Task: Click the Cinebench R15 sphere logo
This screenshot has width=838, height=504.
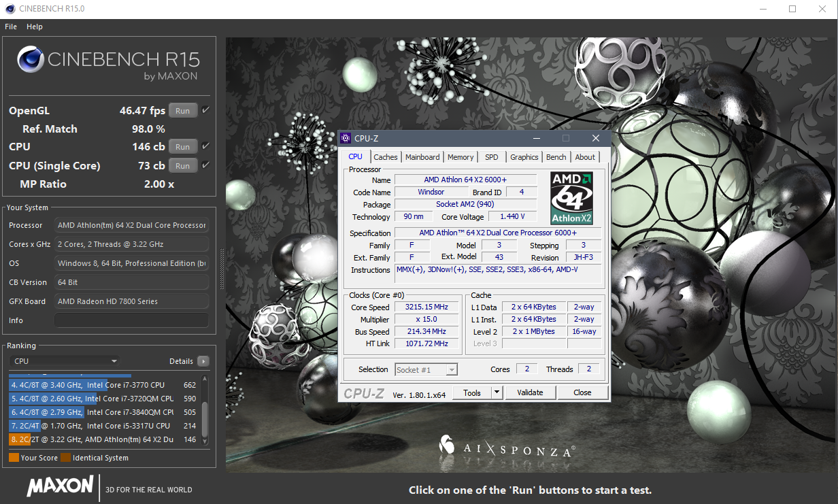Action: pyautogui.click(x=31, y=59)
